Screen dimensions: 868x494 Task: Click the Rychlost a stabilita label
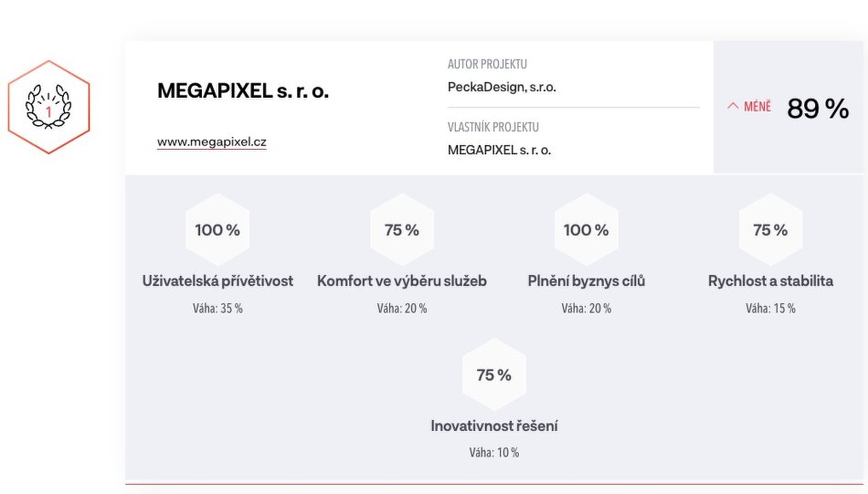coord(770,281)
